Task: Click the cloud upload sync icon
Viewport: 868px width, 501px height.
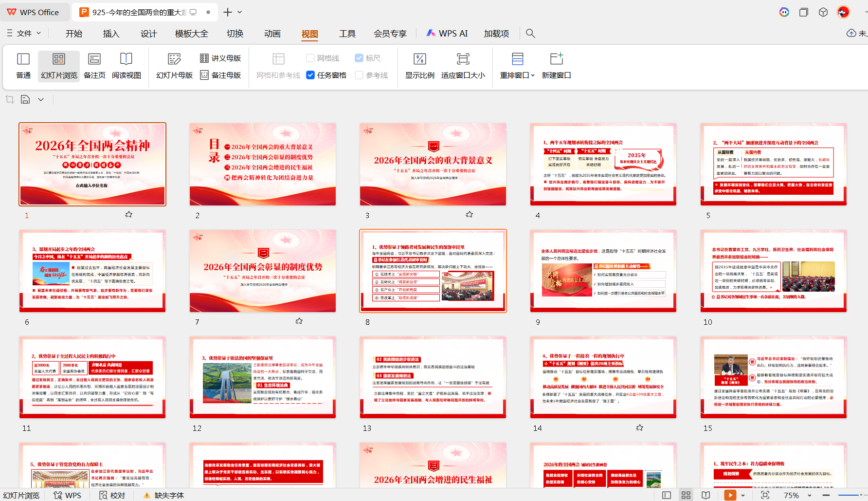Action: click(851, 33)
